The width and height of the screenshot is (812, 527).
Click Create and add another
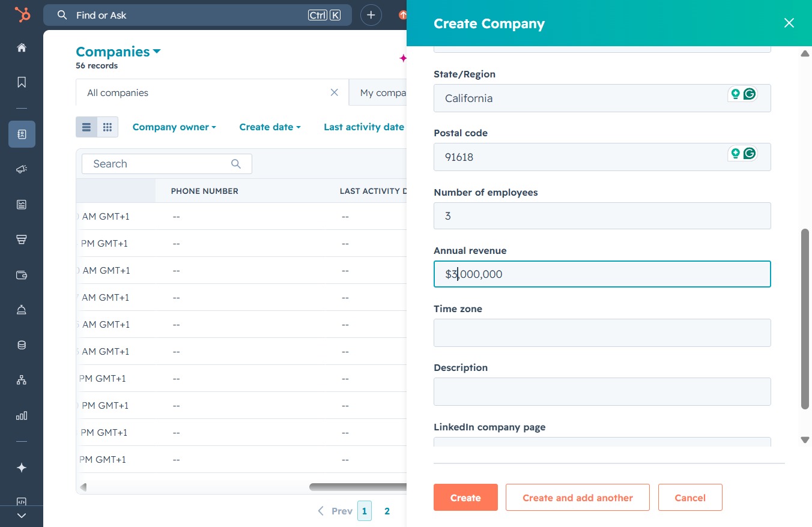click(578, 498)
